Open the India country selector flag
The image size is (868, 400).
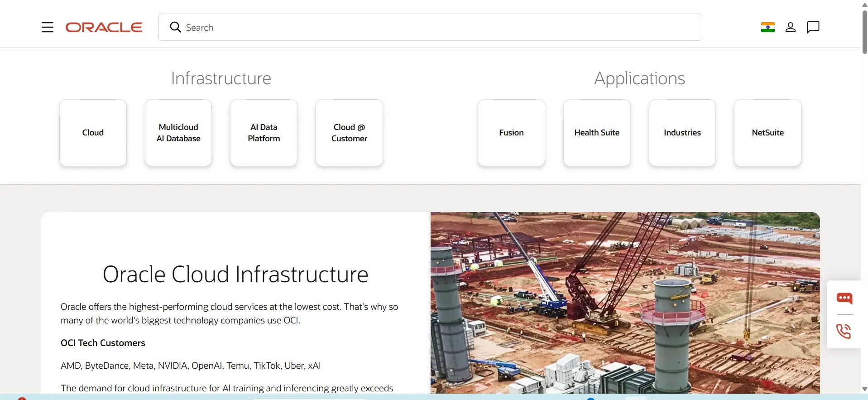[x=768, y=27]
